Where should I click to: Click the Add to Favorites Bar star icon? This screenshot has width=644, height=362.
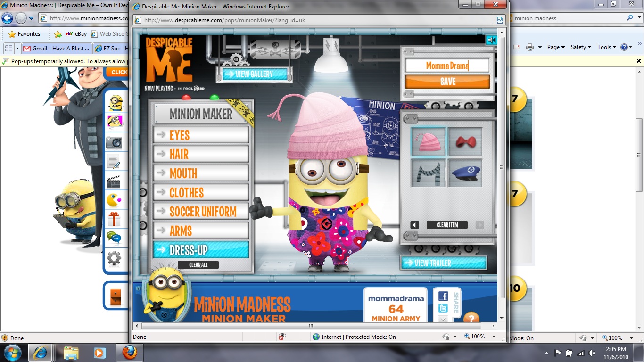click(58, 34)
